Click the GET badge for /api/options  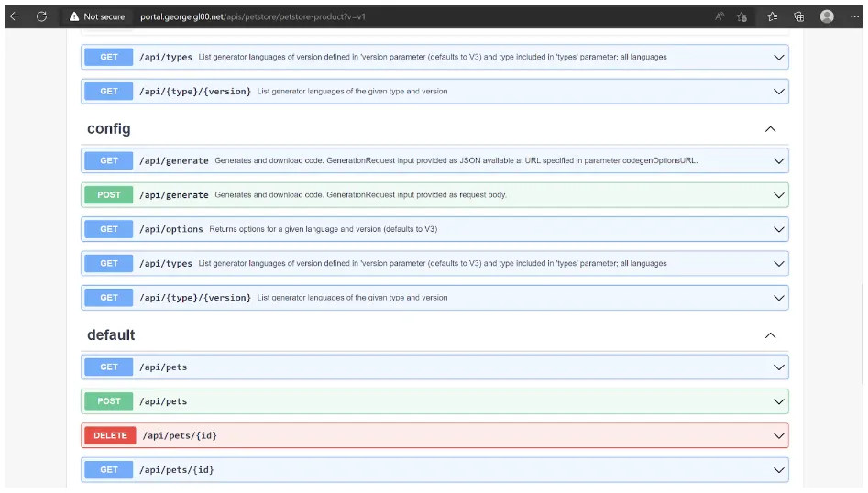tap(108, 229)
